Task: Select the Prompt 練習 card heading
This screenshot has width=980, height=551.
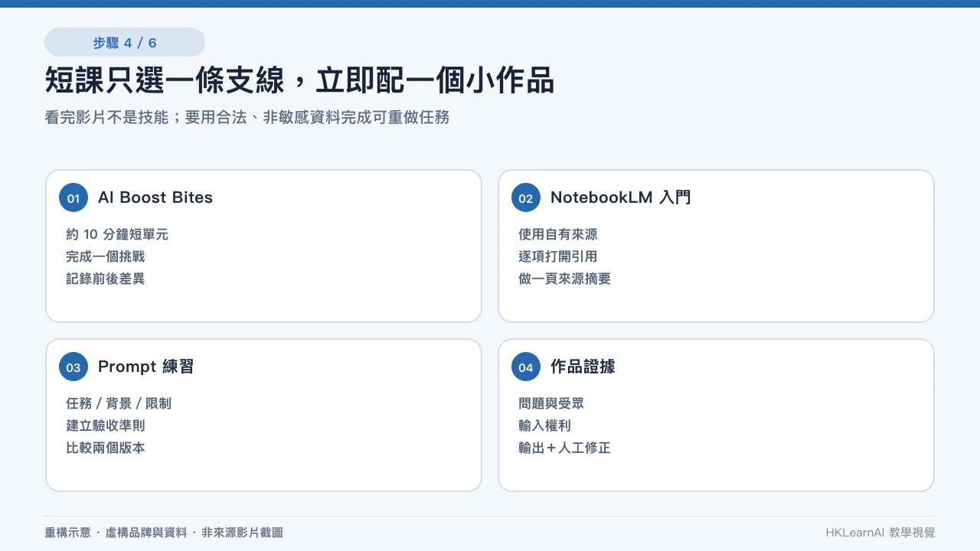Action: (x=145, y=367)
